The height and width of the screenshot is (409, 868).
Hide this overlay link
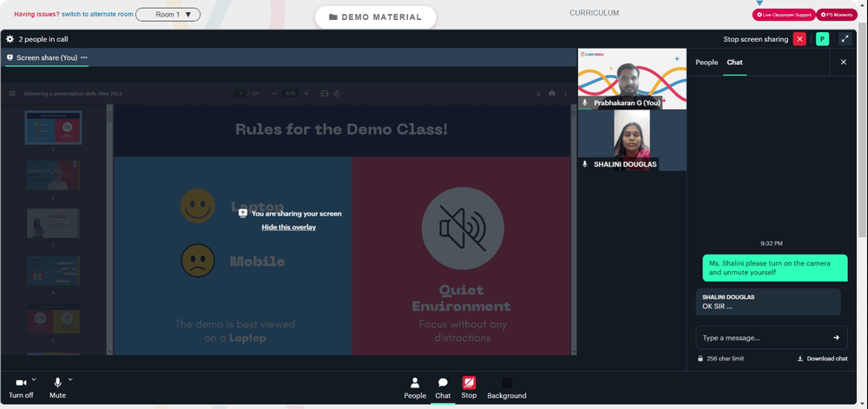[289, 228]
